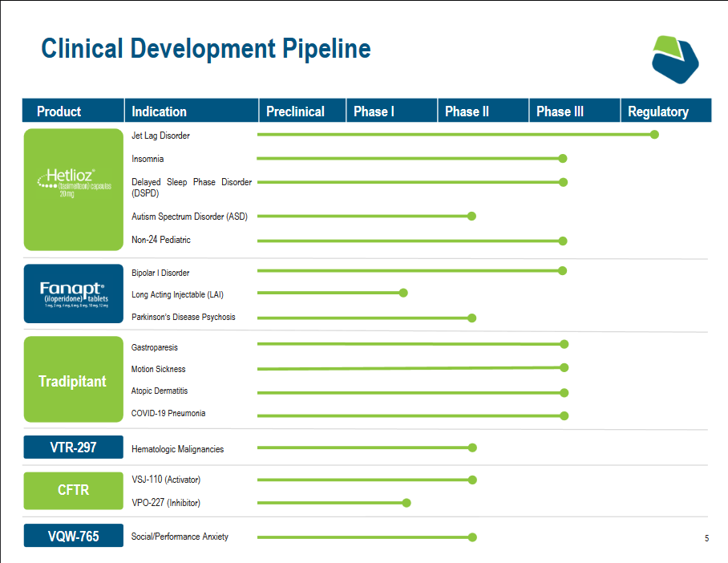The image size is (728, 563).
Task: Click the COVID-19 Pneumonia endpoint dot
Action: 564,415
